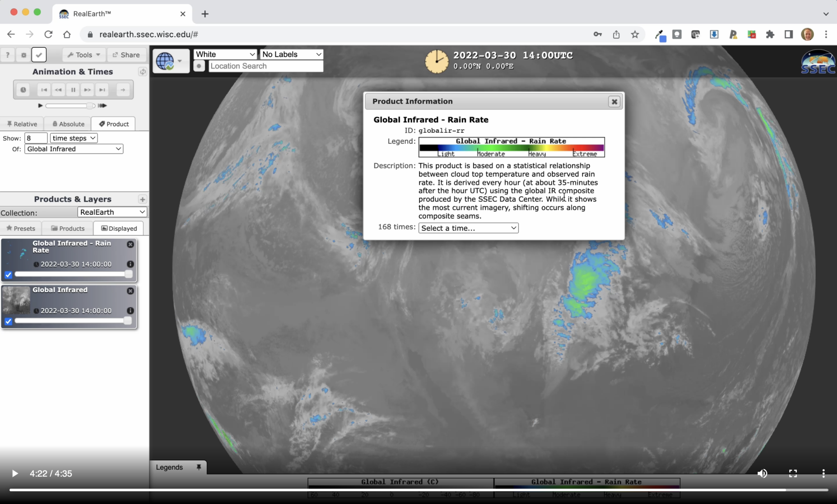
Task: Switch to the Presets tab
Action: [21, 228]
